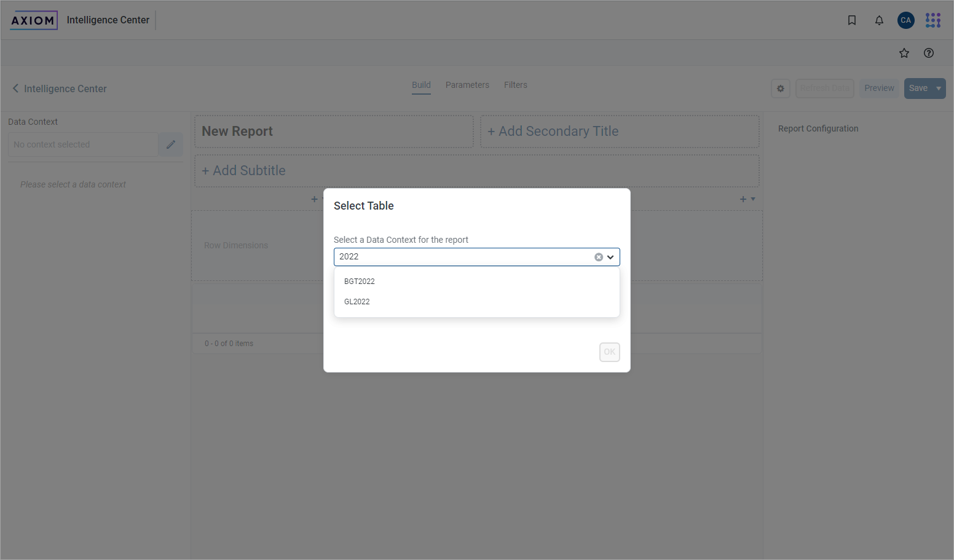Collapse the data context dropdown chevron

coord(610,257)
